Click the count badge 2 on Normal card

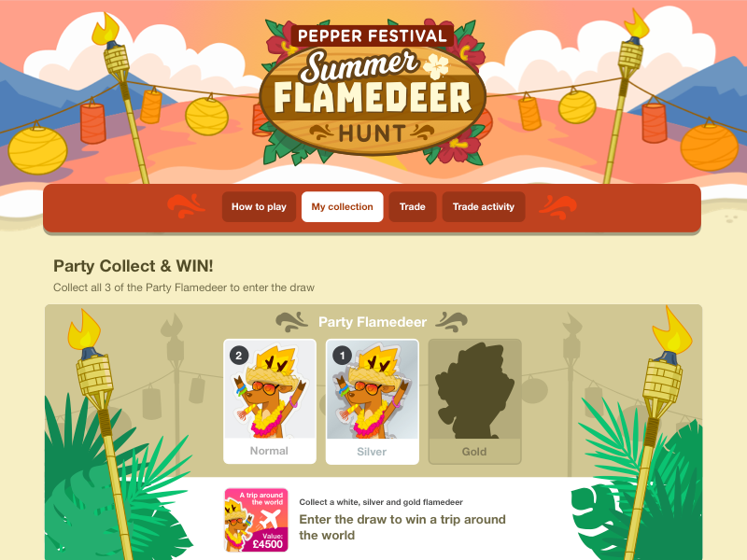(239, 356)
